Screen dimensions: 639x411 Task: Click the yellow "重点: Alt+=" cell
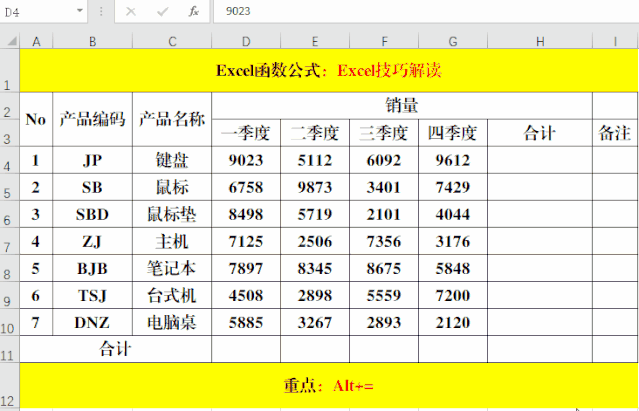pyautogui.click(x=328, y=385)
